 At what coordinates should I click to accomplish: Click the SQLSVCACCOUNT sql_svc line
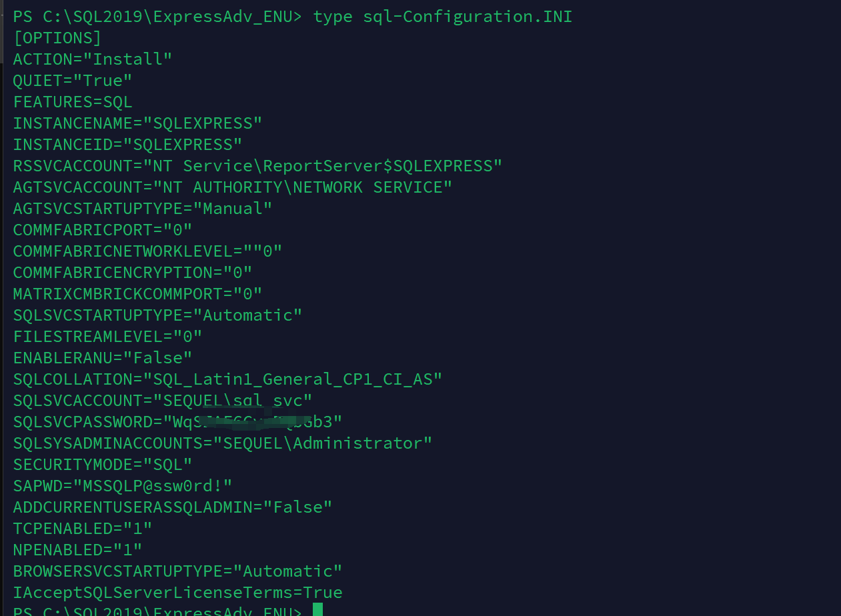click(163, 401)
